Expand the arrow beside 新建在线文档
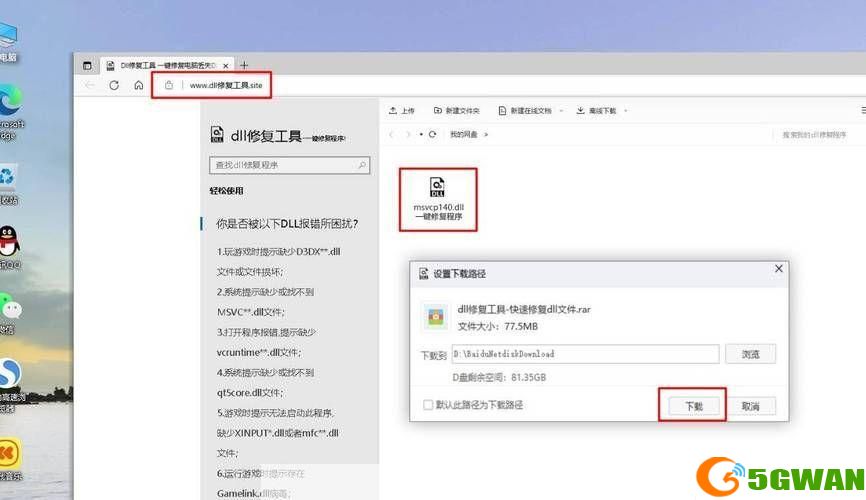Screen dimensions: 866x500 (561, 110)
